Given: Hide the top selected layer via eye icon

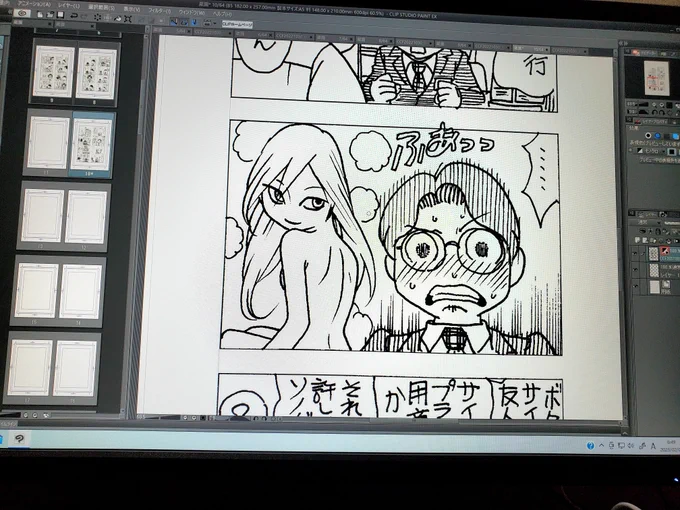Looking at the screenshot, I should point(635,253).
